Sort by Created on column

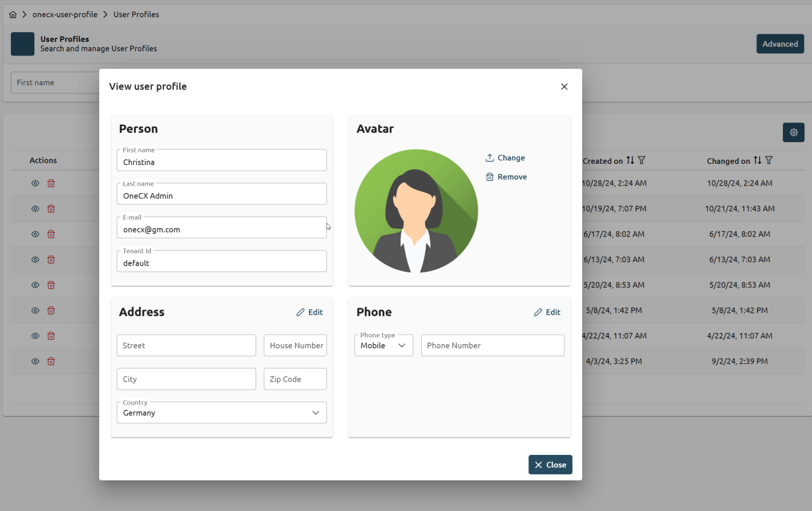point(630,160)
